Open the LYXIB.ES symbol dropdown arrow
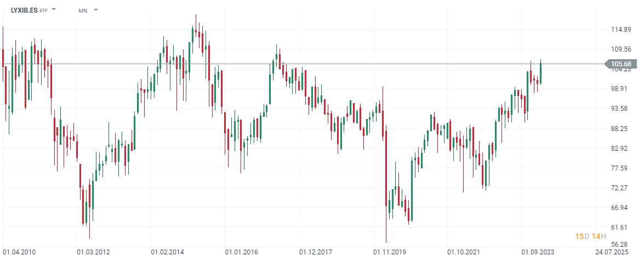Screen dimensions: 644x261 pyautogui.click(x=54, y=10)
